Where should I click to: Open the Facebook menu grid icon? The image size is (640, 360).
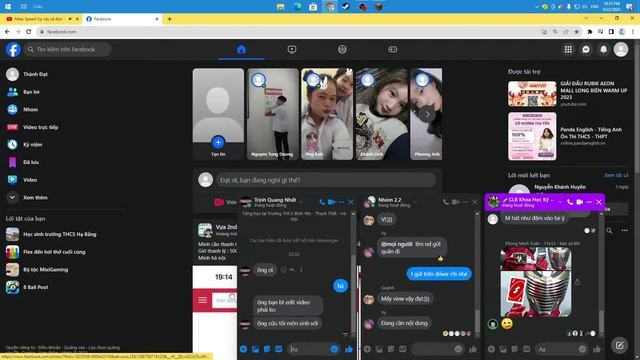(568, 49)
